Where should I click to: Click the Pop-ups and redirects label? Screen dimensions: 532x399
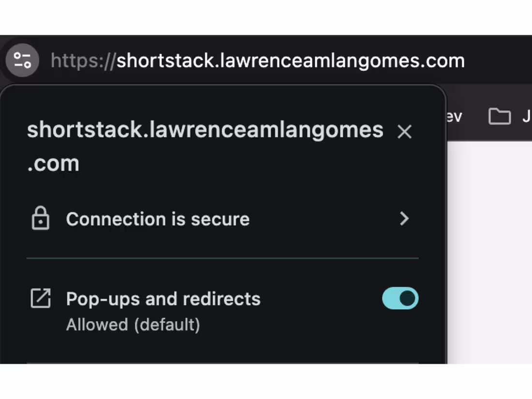click(163, 299)
